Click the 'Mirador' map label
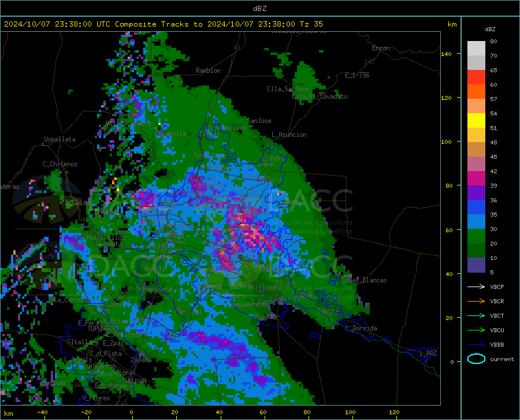Screen dimensions: 520x420 click(x=267, y=317)
